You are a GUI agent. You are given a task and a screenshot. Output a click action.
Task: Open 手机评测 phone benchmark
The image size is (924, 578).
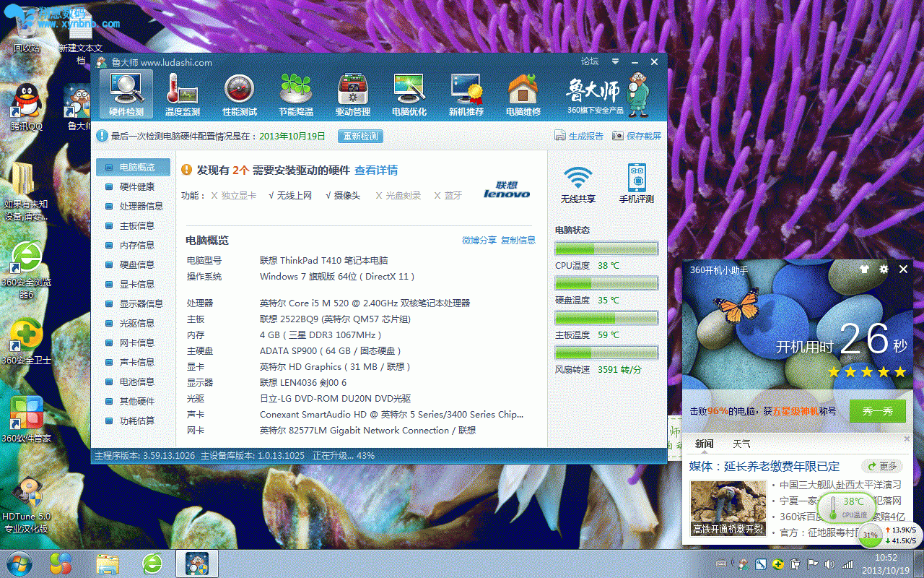(x=637, y=184)
